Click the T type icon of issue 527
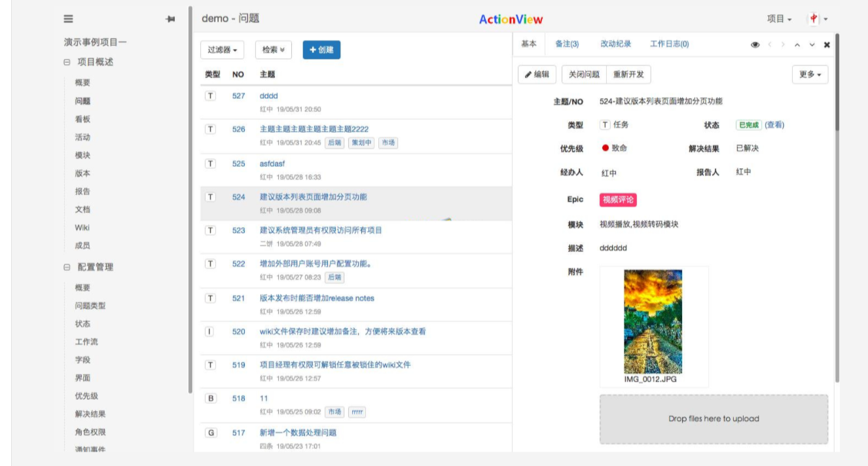The image size is (868, 466). click(210, 96)
